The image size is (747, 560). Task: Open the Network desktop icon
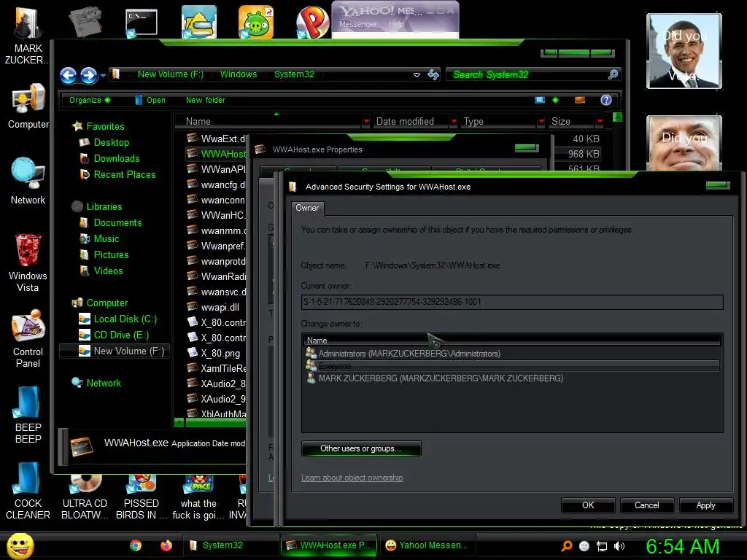[28, 181]
